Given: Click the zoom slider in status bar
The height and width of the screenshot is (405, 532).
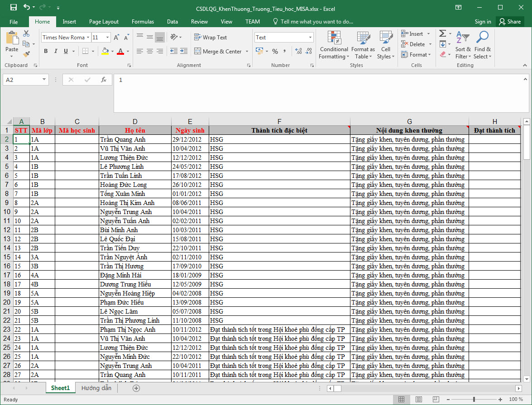Looking at the screenshot, I should point(474,400).
